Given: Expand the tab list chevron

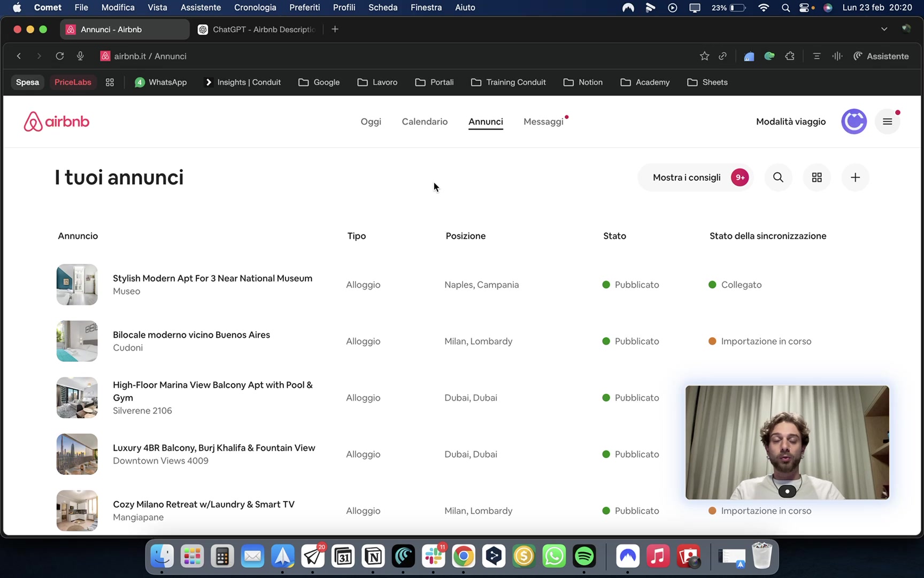Looking at the screenshot, I should pyautogui.click(x=884, y=29).
